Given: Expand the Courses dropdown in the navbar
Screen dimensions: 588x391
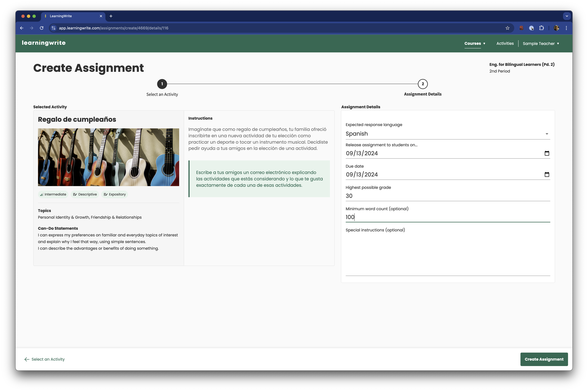Looking at the screenshot, I should pyautogui.click(x=475, y=43).
